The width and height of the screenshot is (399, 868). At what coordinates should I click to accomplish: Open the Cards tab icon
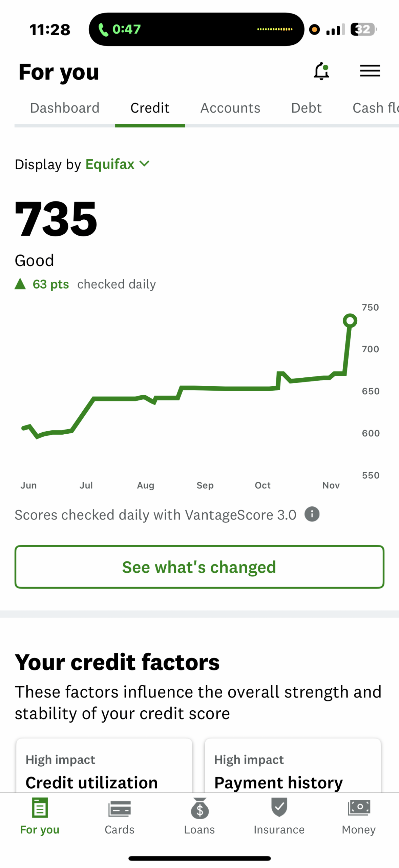coord(120,809)
